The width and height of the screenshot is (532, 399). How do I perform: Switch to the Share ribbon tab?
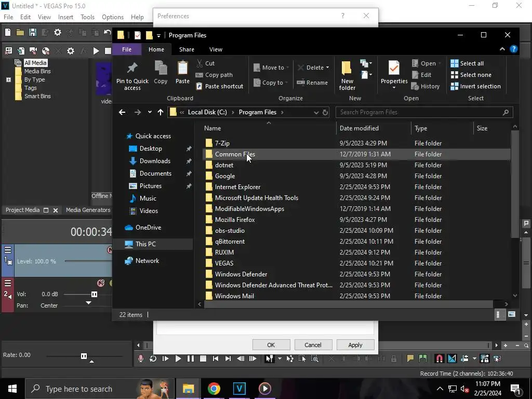tap(187, 49)
